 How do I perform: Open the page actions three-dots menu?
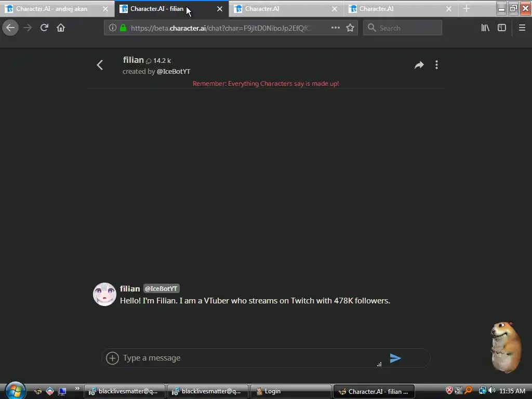(x=335, y=28)
